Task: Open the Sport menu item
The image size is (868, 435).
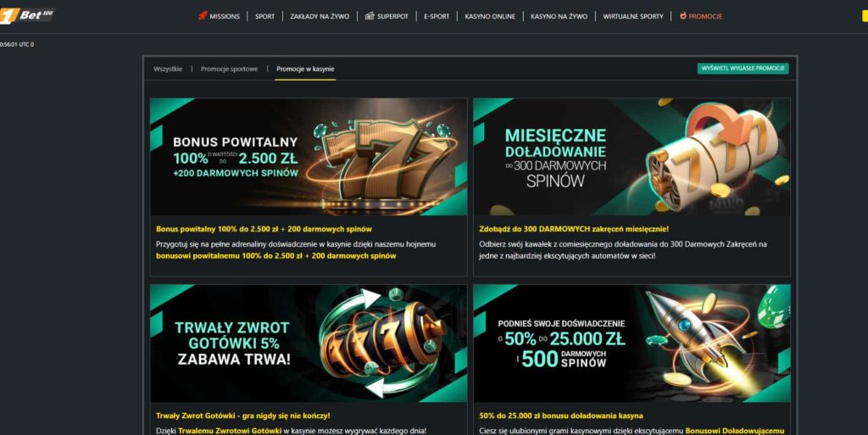Action: click(264, 17)
